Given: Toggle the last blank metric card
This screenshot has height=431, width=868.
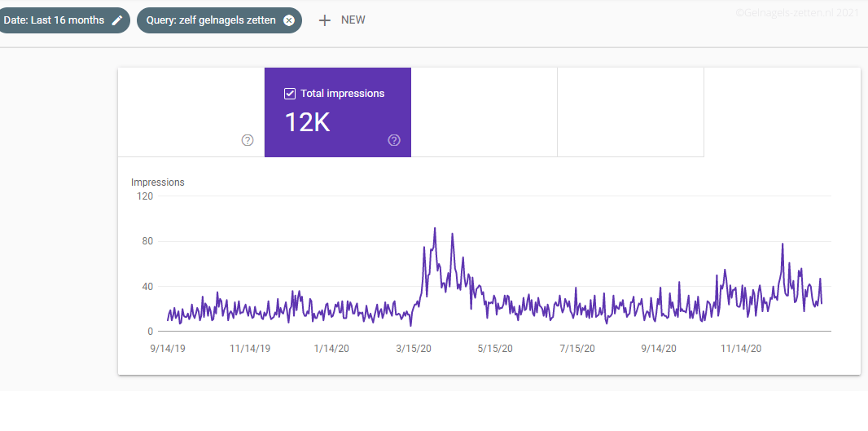Looking at the screenshot, I should coord(630,112).
